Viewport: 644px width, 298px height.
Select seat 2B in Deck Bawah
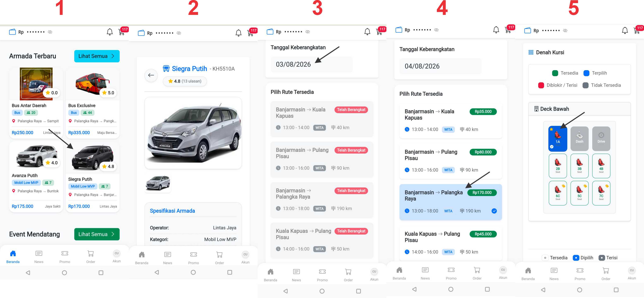tap(558, 166)
